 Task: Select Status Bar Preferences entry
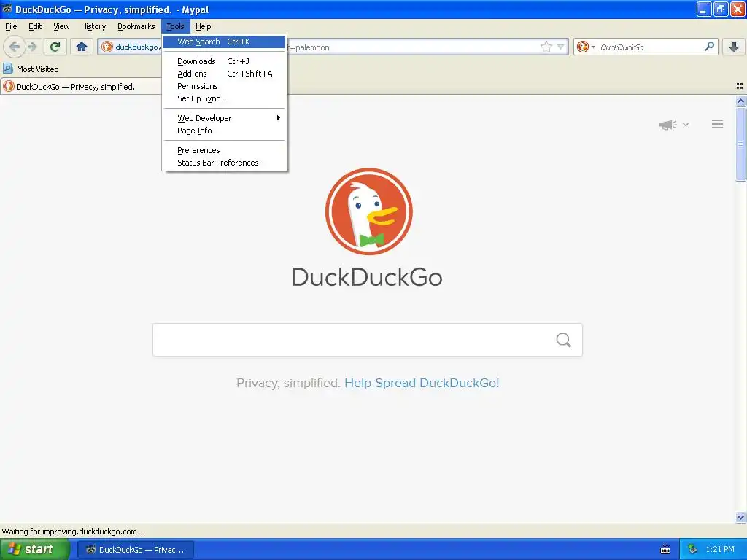pyautogui.click(x=225, y=163)
